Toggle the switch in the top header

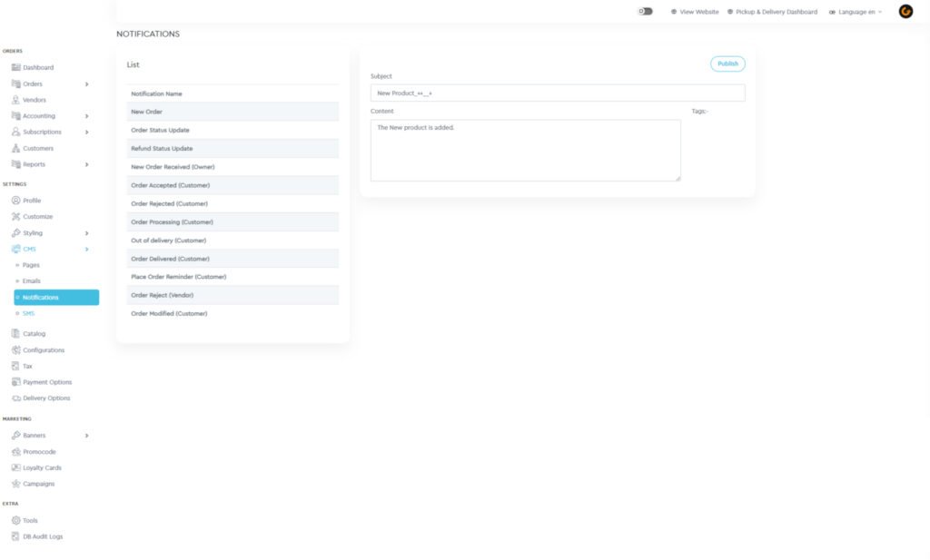point(645,12)
